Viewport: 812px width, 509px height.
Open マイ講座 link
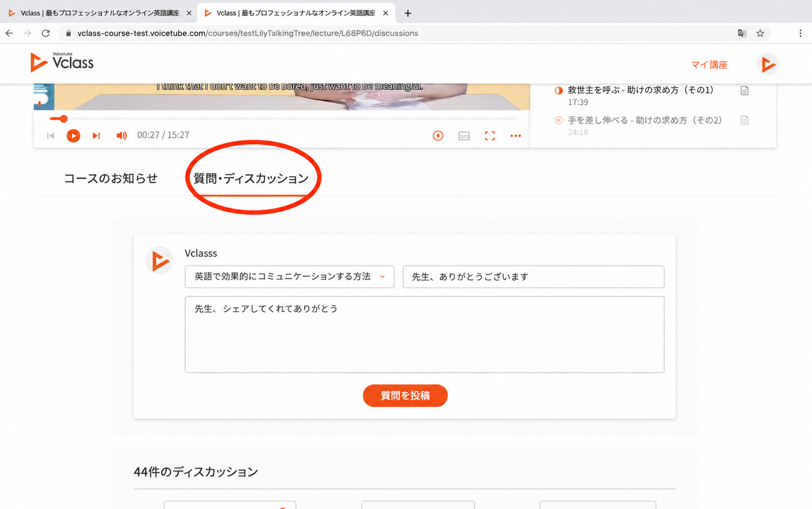tap(709, 65)
